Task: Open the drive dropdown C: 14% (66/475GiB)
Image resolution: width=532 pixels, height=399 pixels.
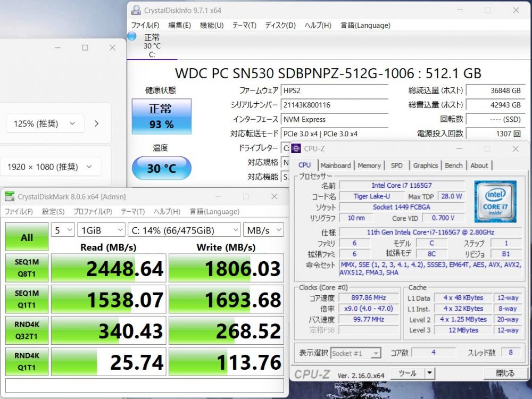Action: [x=184, y=230]
